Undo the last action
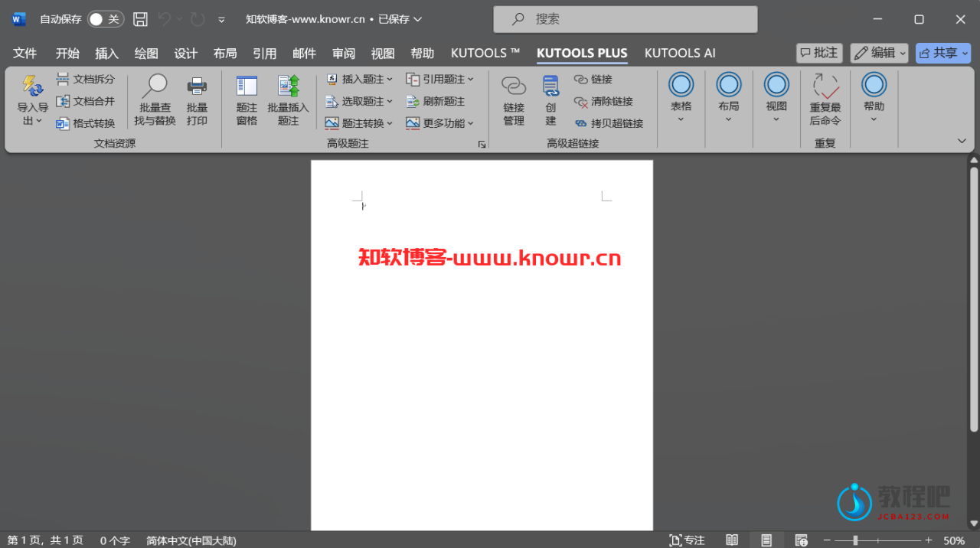The image size is (980, 548). pos(164,19)
